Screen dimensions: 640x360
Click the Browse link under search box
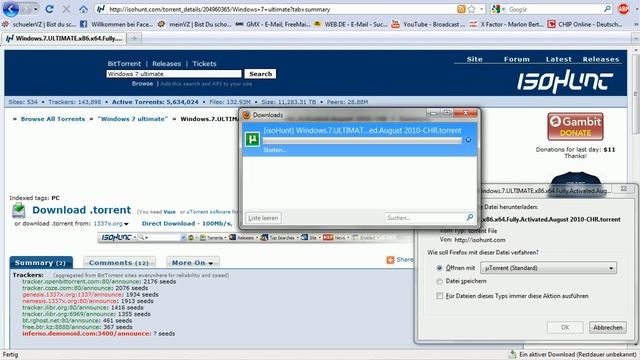pyautogui.click(x=142, y=84)
